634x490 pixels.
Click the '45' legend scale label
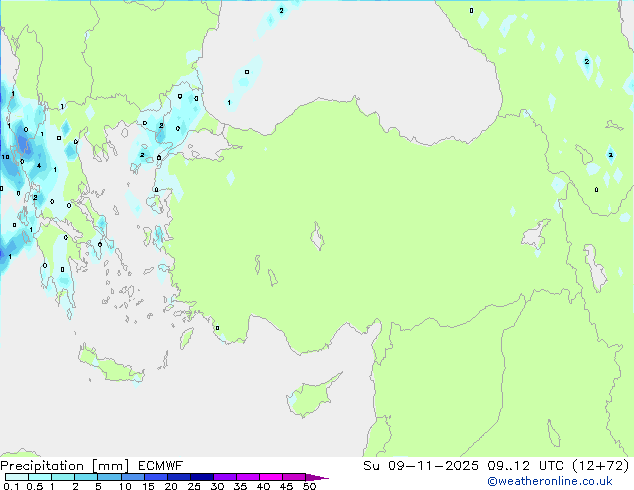[286, 486]
